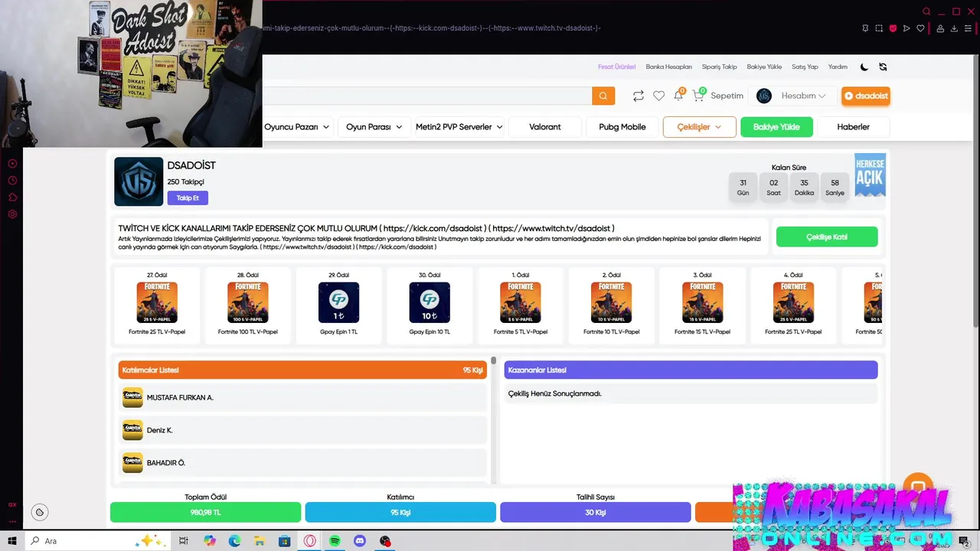Image resolution: width=980 pixels, height=551 pixels.
Task: Join the giveaway with Çekilişe Katıl
Action: point(827,237)
